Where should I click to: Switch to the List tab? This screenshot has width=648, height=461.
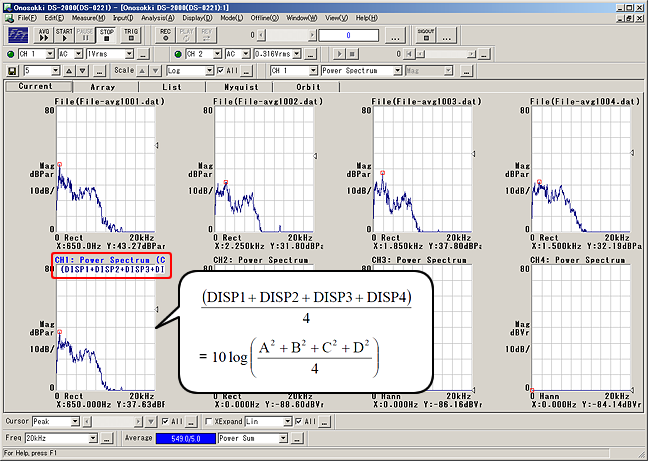172,87
